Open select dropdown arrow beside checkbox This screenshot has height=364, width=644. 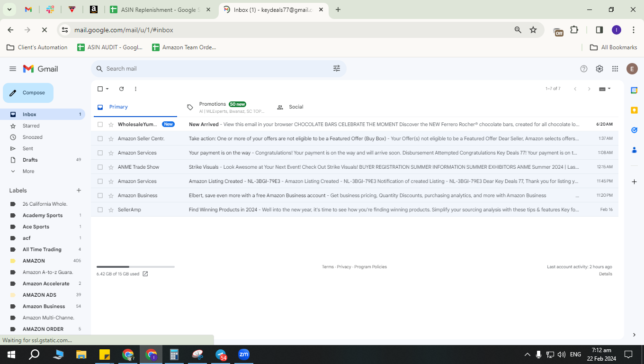(107, 89)
